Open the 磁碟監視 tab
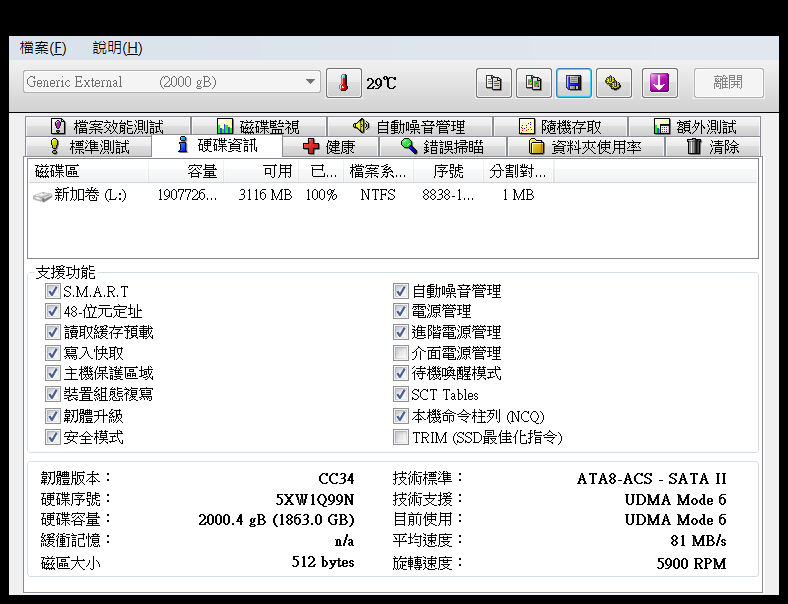 coord(258,127)
